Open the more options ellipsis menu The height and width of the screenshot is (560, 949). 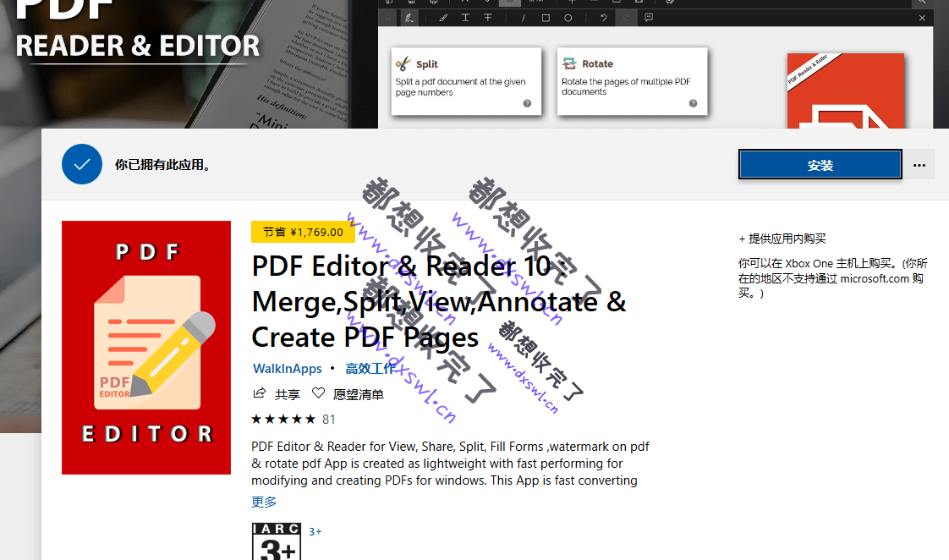(919, 165)
